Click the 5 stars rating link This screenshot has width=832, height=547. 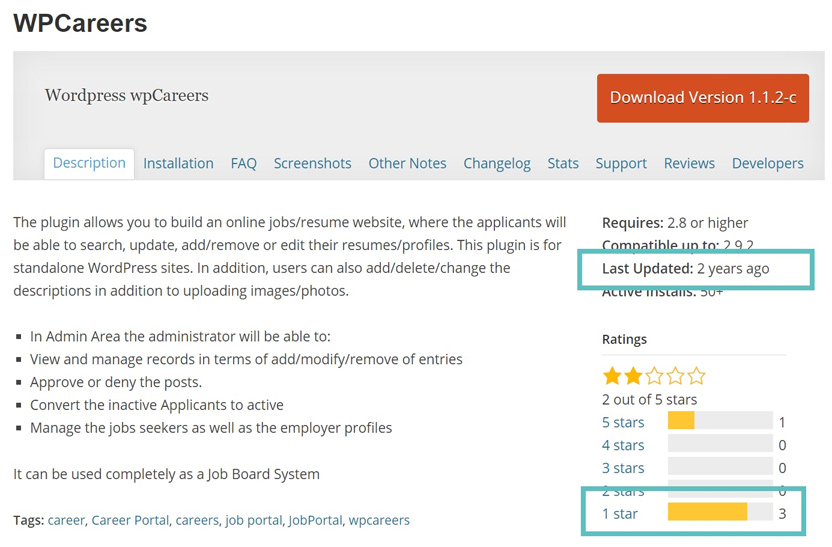(623, 422)
